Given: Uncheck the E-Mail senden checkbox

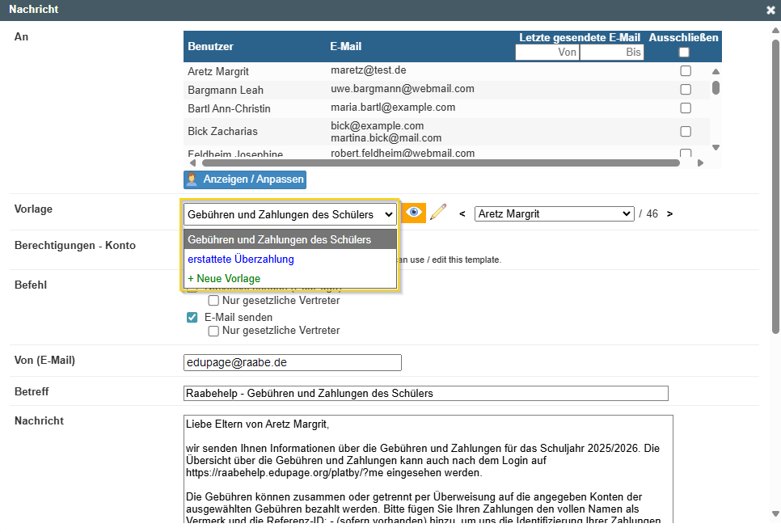Looking at the screenshot, I should click(x=192, y=317).
